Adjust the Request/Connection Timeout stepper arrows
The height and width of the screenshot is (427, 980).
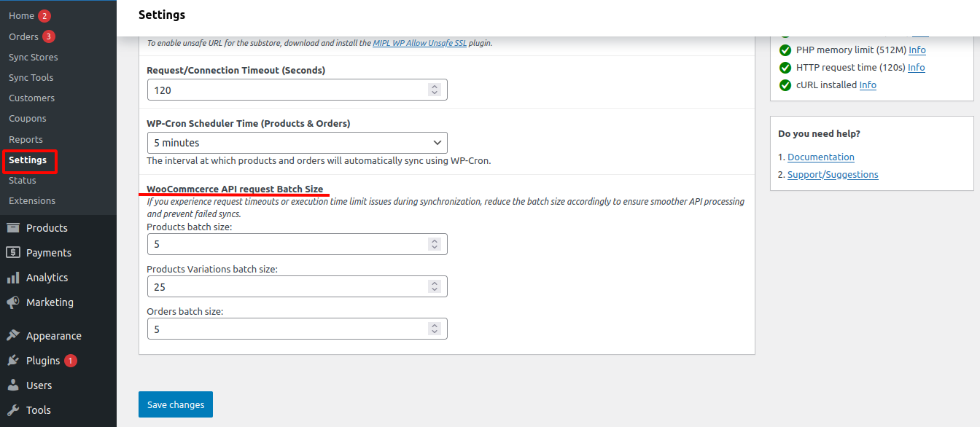point(435,90)
